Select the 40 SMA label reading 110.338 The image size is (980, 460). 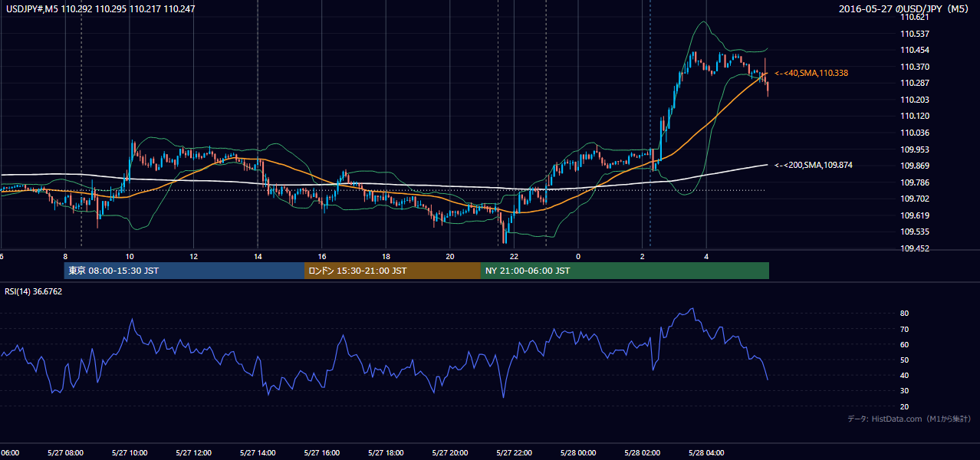click(811, 73)
